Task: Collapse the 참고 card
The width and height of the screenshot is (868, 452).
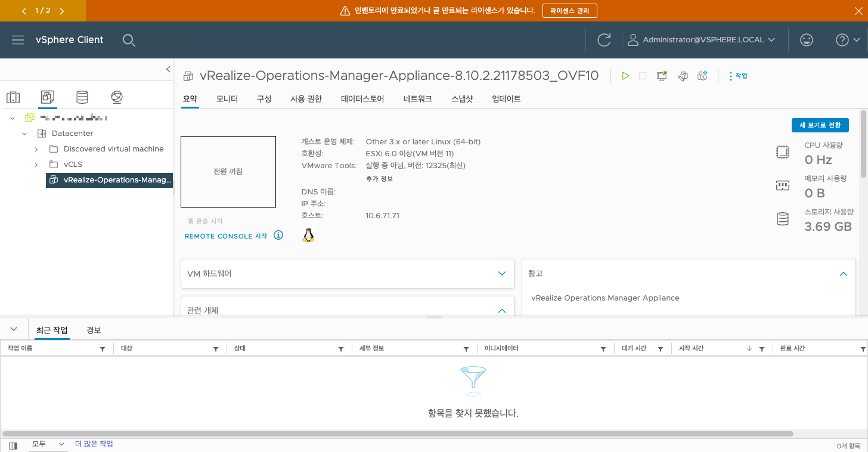Action: (844, 274)
